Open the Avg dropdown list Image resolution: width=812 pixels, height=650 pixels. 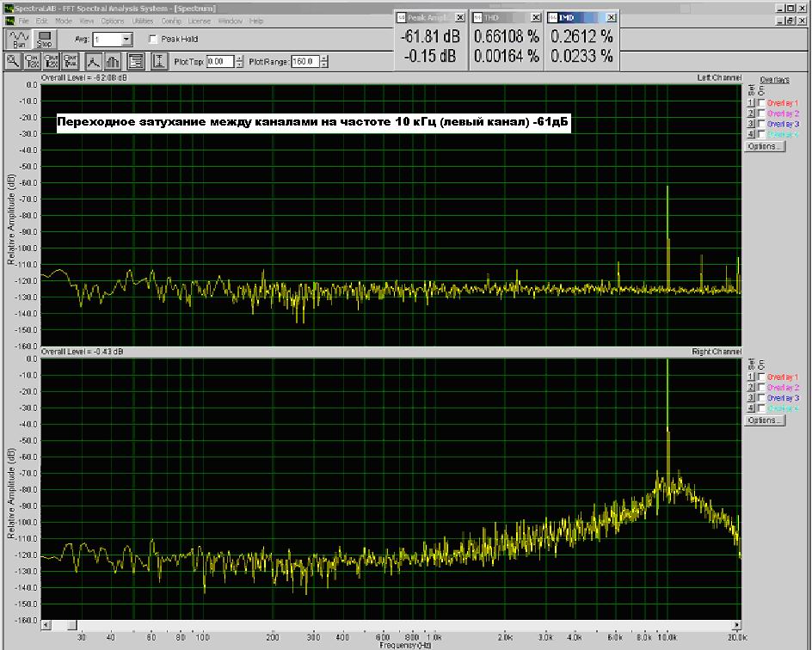pos(126,40)
